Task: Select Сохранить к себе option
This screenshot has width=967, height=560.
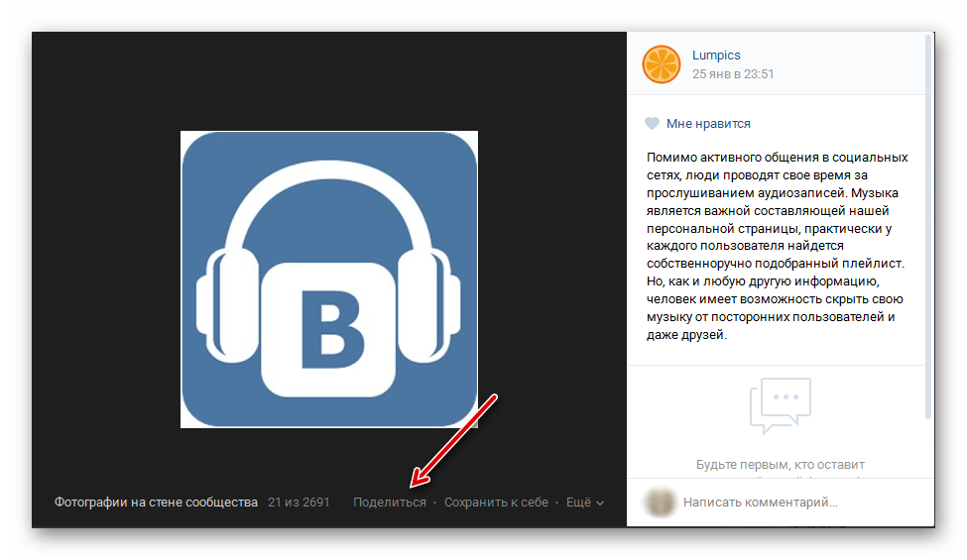Action: tap(496, 503)
